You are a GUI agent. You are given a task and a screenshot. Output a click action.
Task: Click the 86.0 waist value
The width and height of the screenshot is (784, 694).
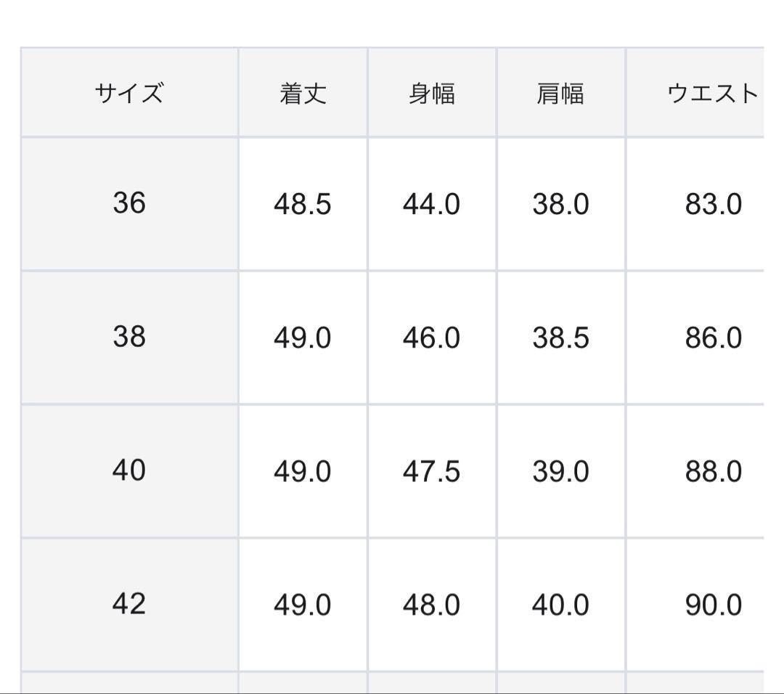tap(713, 338)
